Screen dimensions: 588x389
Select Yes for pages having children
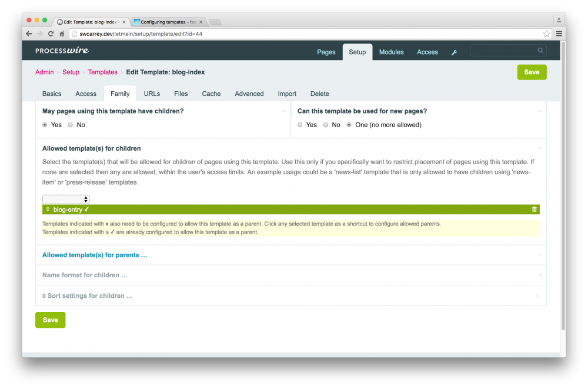coord(45,125)
